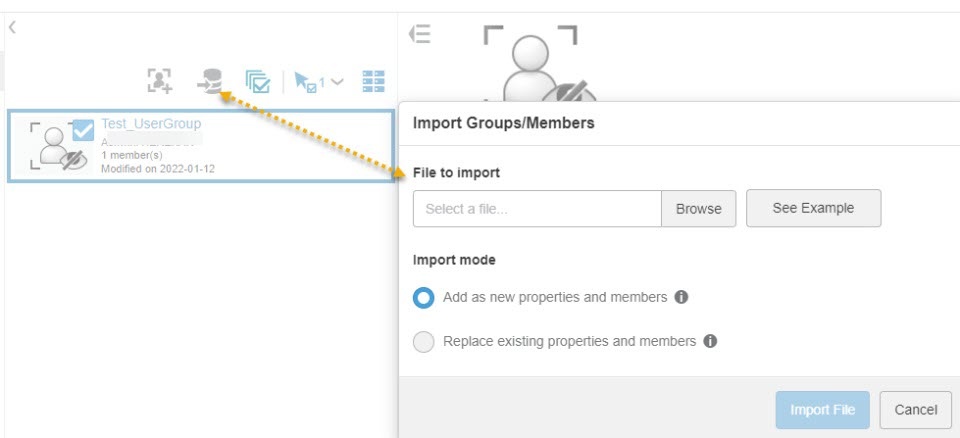Open the selection count dropdown arrow
This screenshot has height=438, width=960.
click(x=337, y=82)
